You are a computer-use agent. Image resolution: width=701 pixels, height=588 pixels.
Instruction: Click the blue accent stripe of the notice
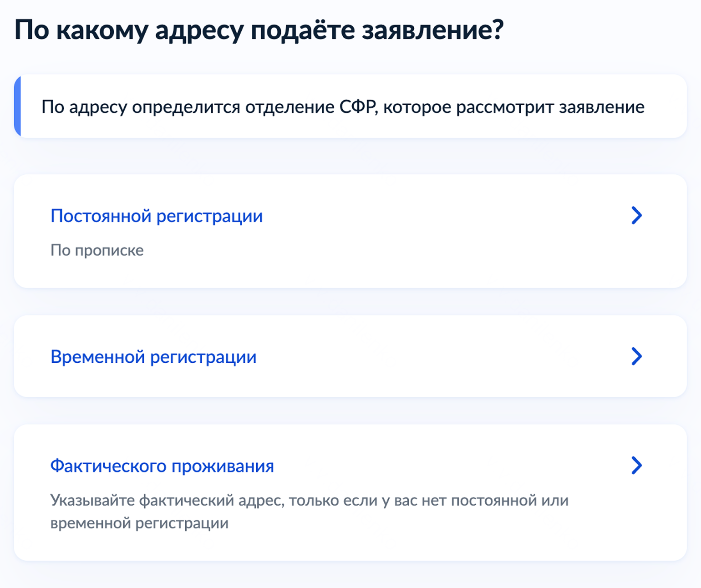tap(17, 106)
